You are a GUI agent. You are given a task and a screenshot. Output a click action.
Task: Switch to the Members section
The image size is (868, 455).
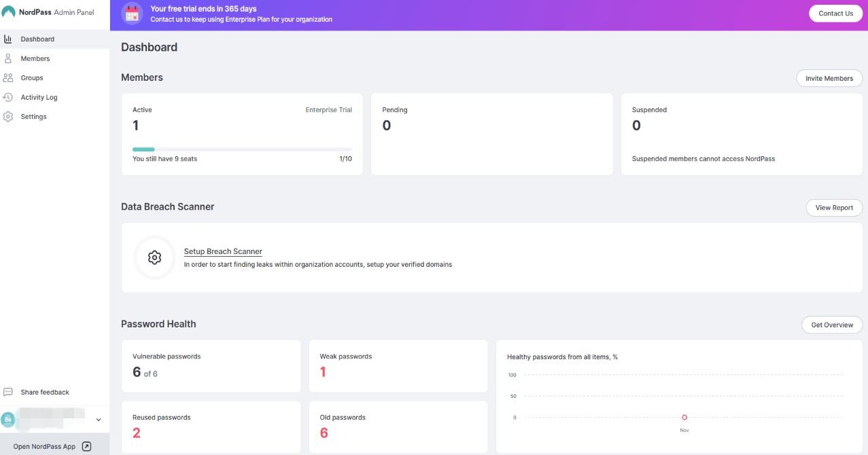35,58
